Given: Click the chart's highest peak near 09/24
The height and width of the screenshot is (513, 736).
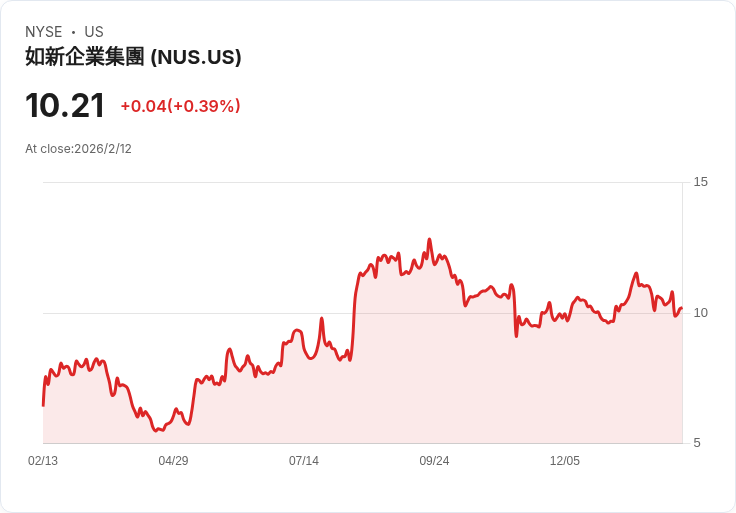Looking at the screenshot, I should point(429,240).
